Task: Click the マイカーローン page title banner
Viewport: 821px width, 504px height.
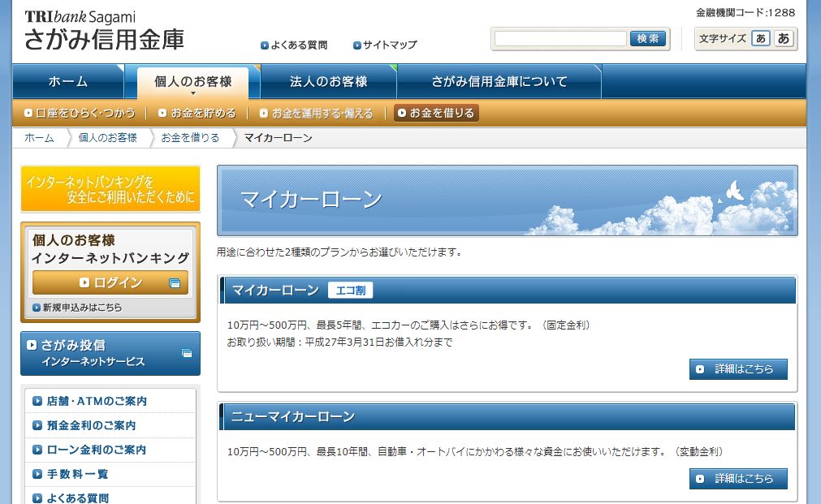Action: 508,201
